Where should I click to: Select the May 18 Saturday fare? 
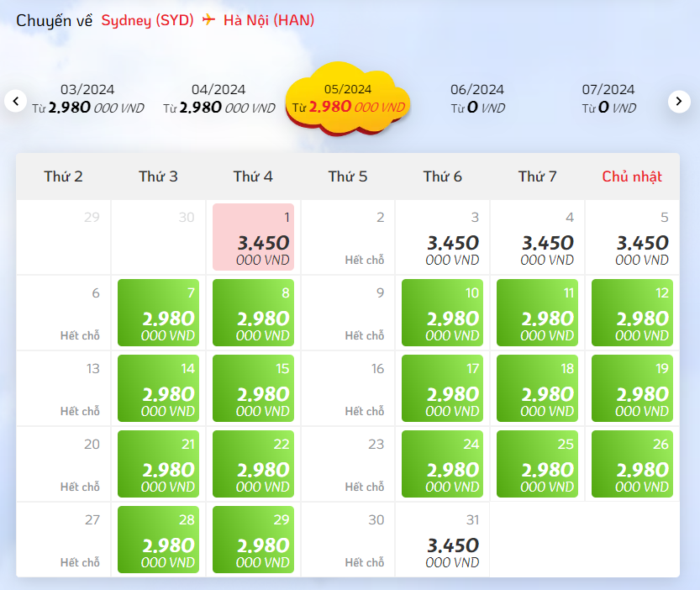tap(538, 388)
